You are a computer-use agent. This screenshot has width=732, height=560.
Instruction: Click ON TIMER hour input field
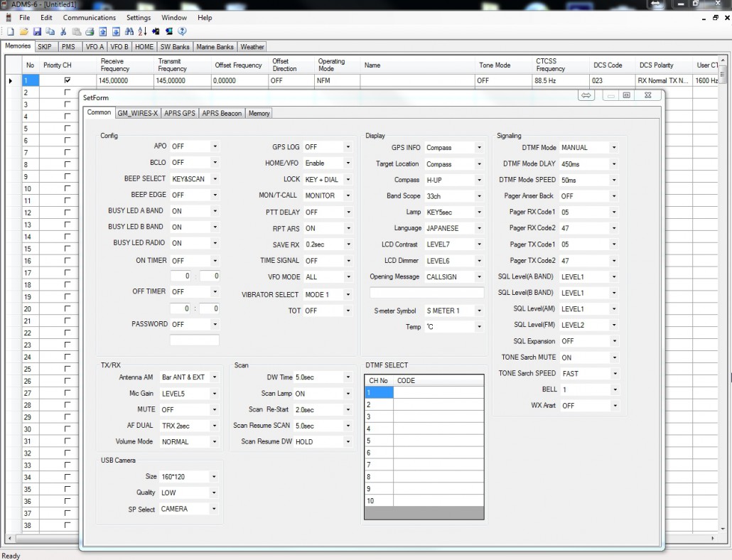[181, 276]
